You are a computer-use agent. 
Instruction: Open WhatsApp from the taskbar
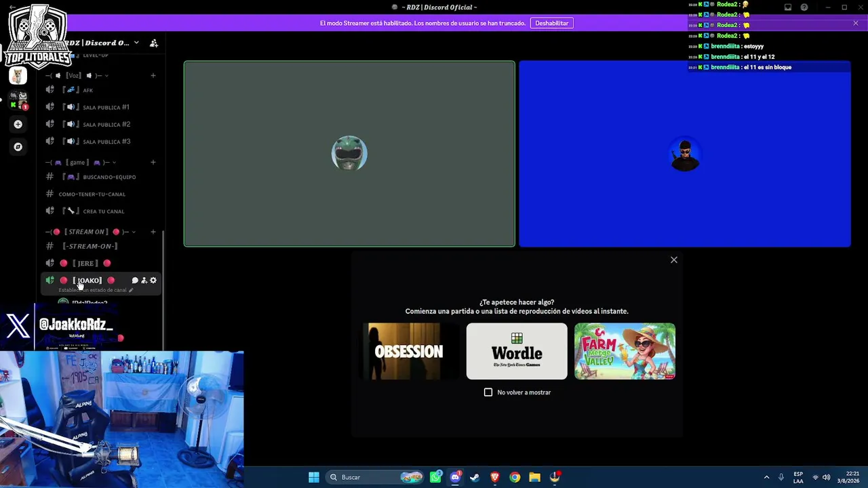point(436,477)
